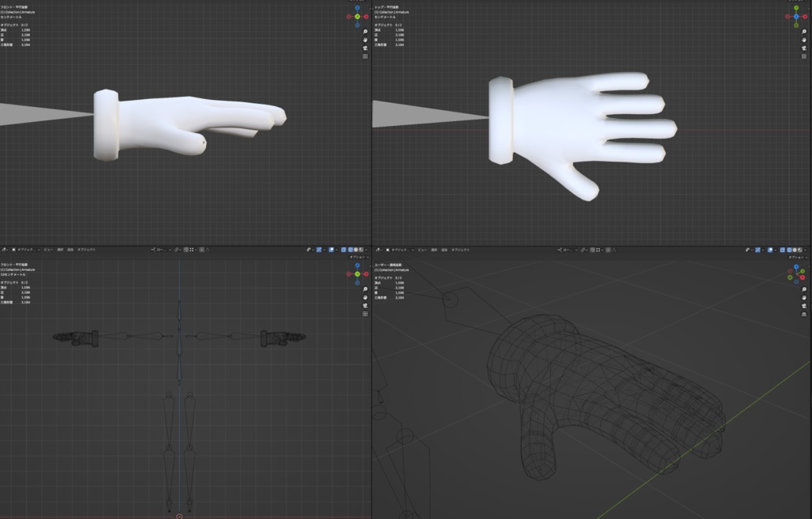Open the object mode dropdown in the bottom-left header
Viewport: 812px width, 519px height.
coord(26,250)
